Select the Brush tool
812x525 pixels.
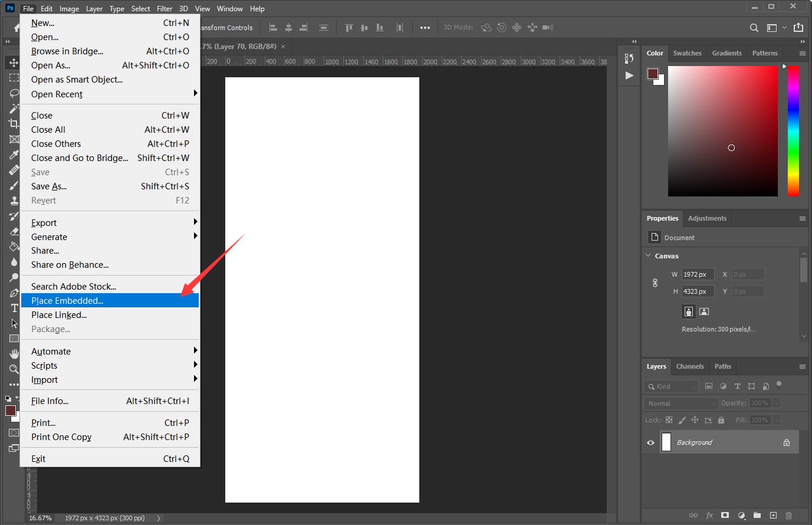[x=14, y=185]
